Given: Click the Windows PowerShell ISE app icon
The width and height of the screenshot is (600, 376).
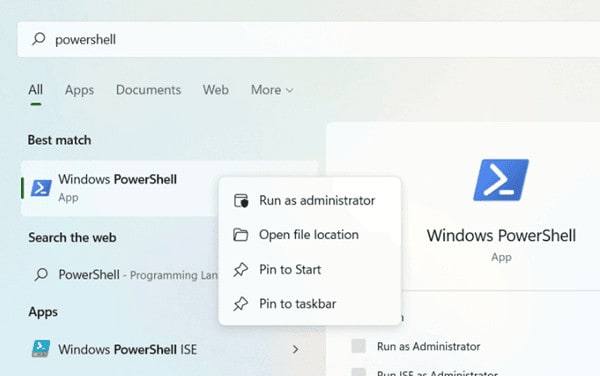Looking at the screenshot, I should coord(41,348).
